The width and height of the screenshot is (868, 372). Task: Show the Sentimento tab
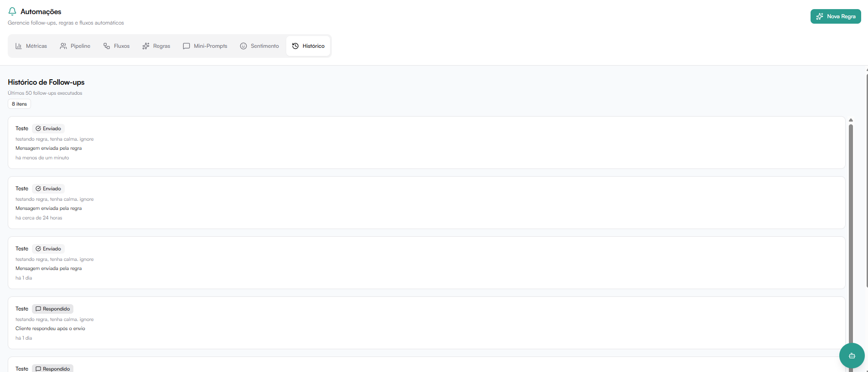[259, 46]
